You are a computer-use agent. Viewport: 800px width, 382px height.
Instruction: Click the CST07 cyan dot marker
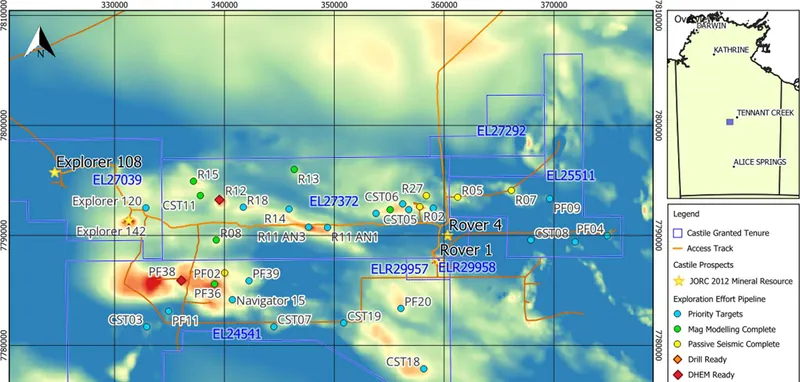(x=273, y=326)
